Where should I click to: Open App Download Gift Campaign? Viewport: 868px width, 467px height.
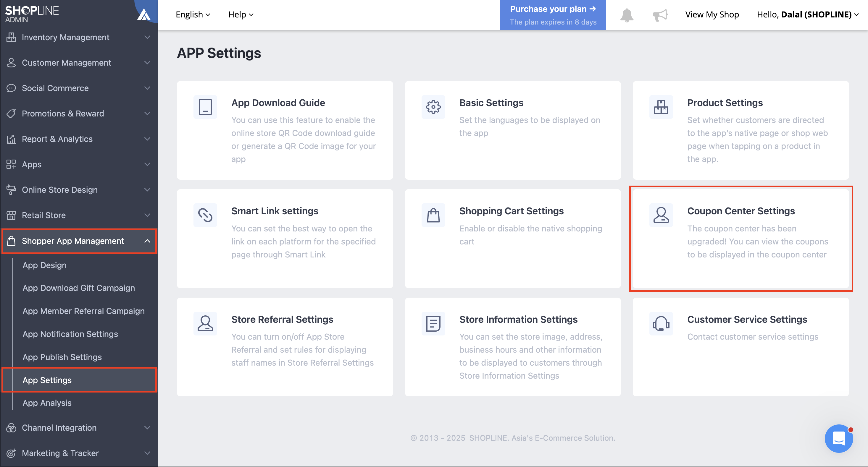78,288
